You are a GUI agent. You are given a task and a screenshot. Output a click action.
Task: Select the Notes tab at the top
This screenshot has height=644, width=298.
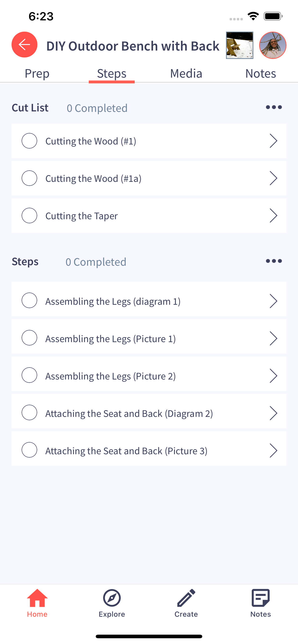point(261,74)
